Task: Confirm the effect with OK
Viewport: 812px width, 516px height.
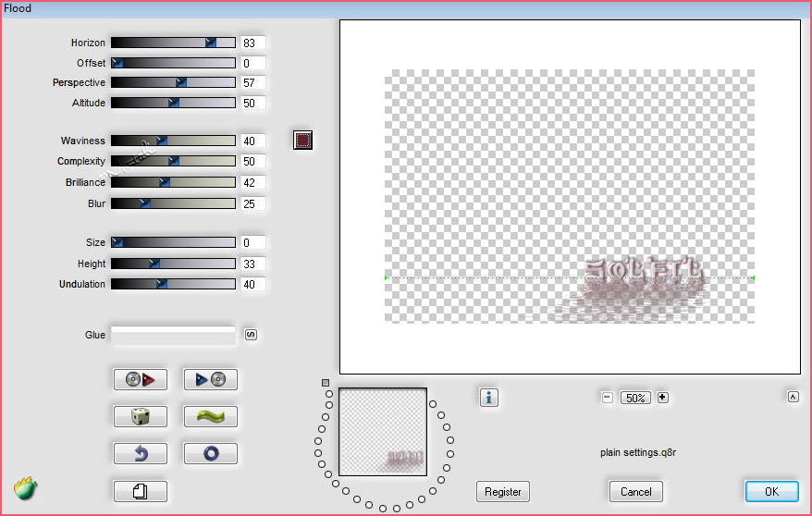Action: 771,492
